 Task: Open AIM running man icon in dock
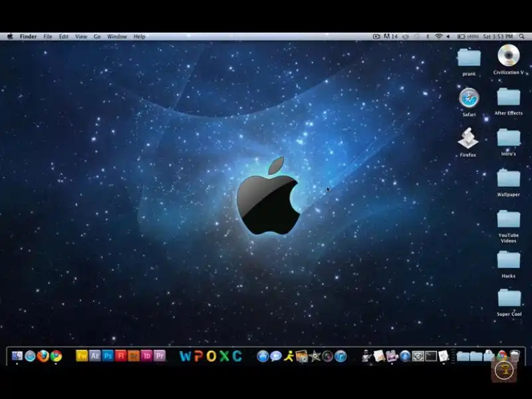(289, 356)
